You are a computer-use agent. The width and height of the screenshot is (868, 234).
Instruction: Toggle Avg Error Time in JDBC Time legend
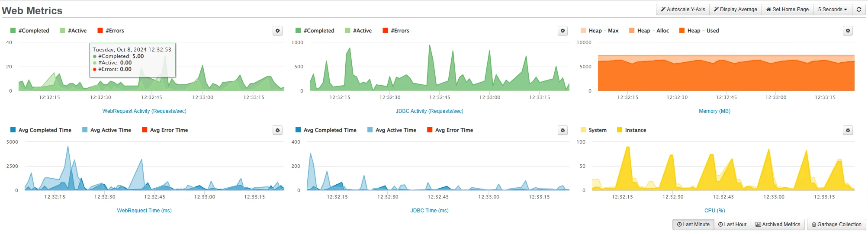[450, 130]
